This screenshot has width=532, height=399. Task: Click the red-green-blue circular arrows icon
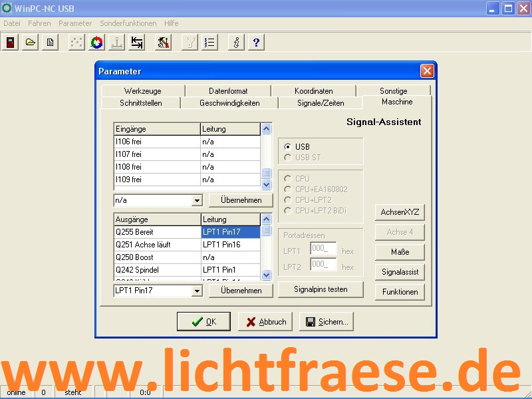[96, 43]
